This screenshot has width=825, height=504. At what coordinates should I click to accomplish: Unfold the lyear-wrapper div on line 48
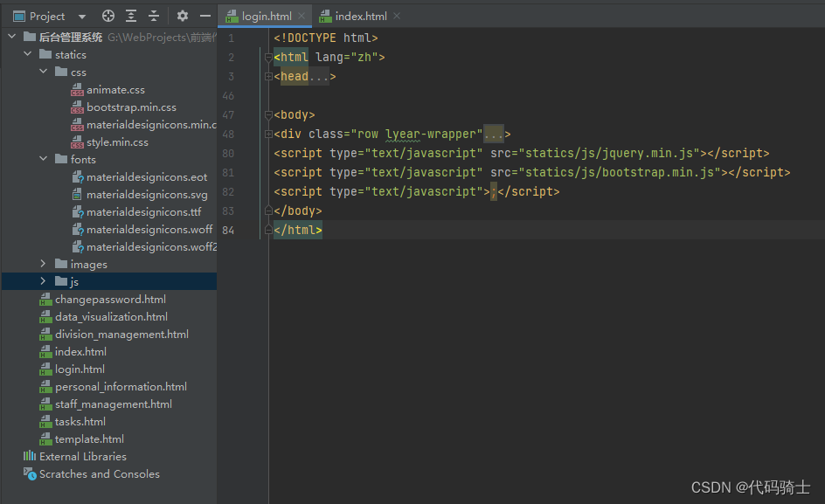click(268, 135)
